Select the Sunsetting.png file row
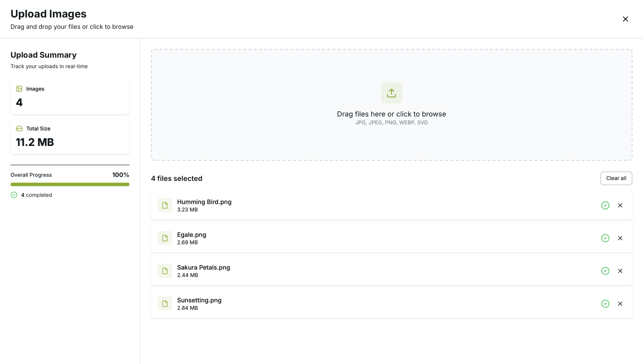This screenshot has width=643, height=364. point(377,304)
